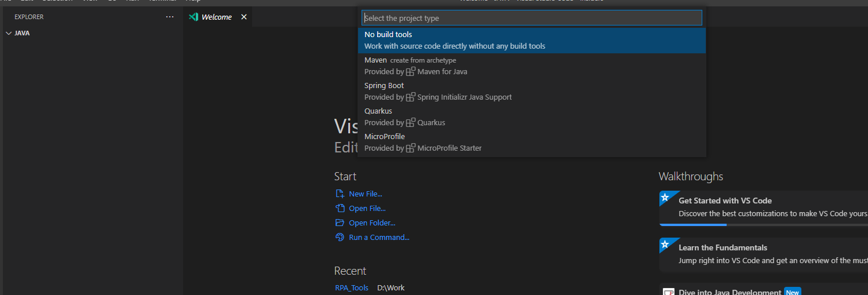This screenshot has width=868, height=295.
Task: Click the Run a Command icon
Action: (340, 237)
